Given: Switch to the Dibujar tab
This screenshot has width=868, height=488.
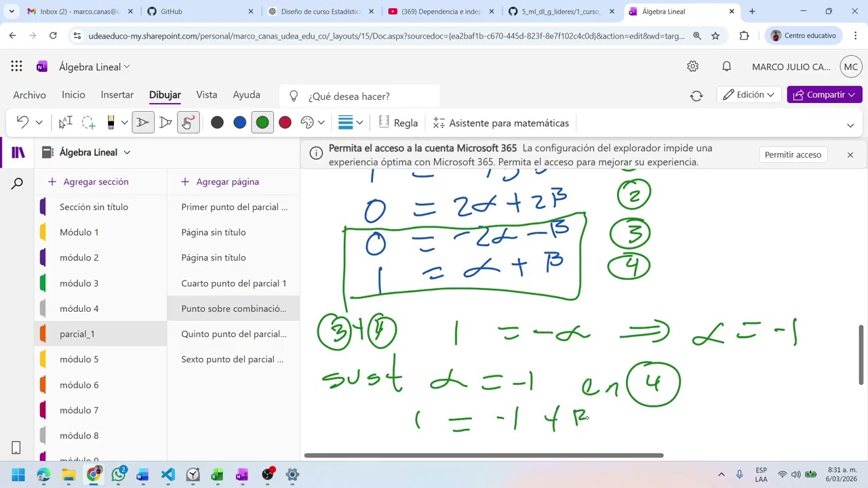Looking at the screenshot, I should 165,95.
